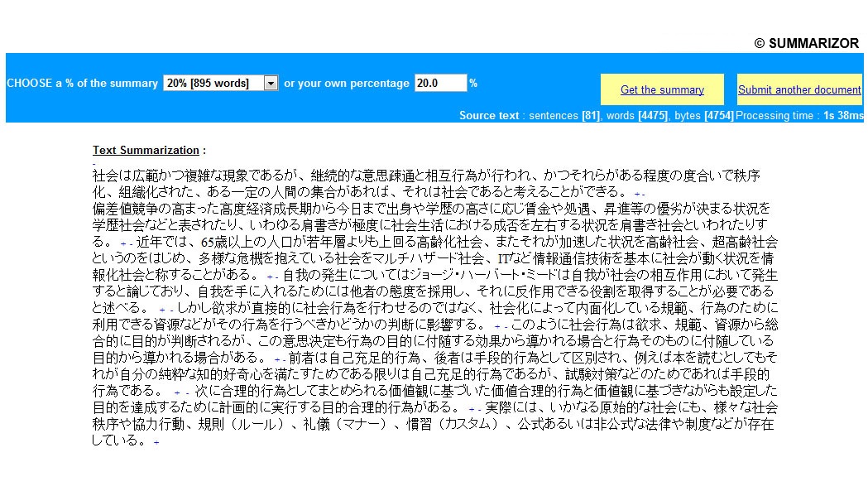Screen dimensions: 868x491
Task: Click the minus marker preceding 近年では、65歳以上
Action: [130, 244]
